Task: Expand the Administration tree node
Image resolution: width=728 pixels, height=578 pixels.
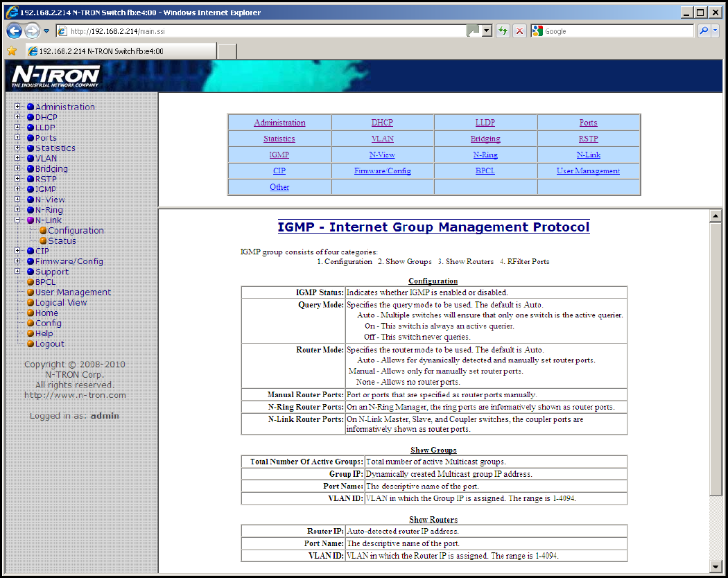Action: [18, 107]
